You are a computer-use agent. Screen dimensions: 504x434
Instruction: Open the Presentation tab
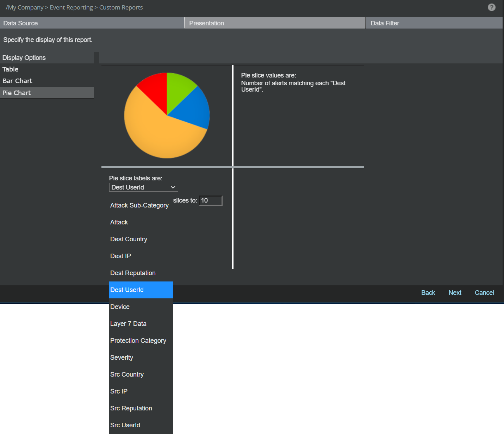point(275,23)
